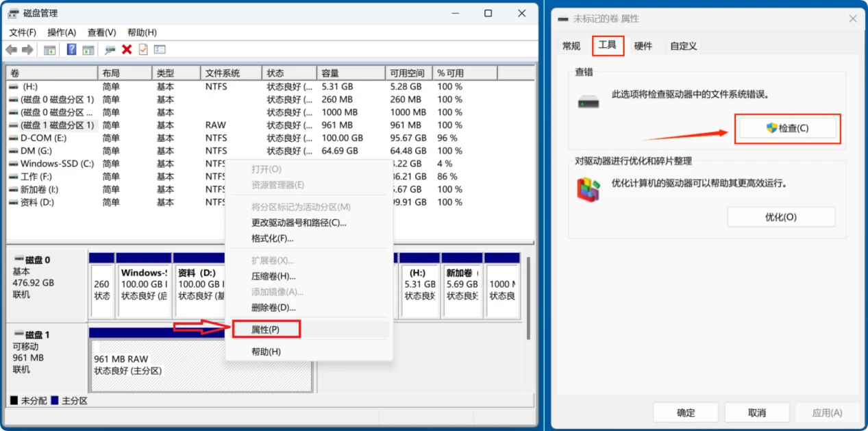868x431 pixels.
Task: Toggle the console tree pane icon
Action: pos(50,49)
